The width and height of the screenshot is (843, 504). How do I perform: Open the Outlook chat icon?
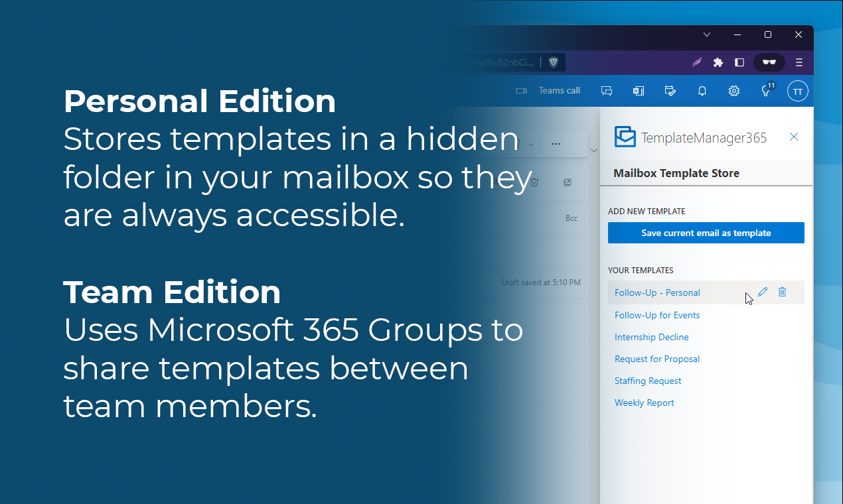tap(607, 91)
